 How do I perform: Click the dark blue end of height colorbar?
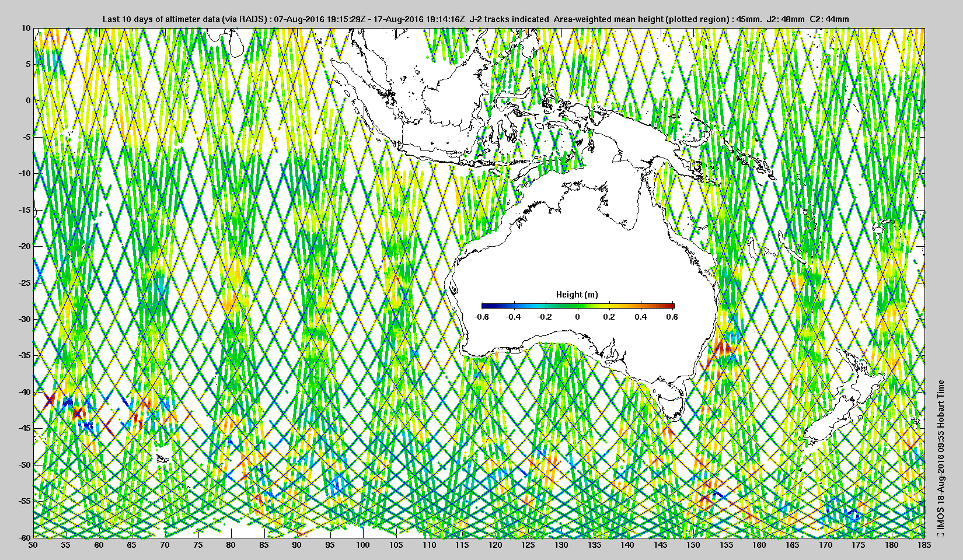(x=487, y=306)
